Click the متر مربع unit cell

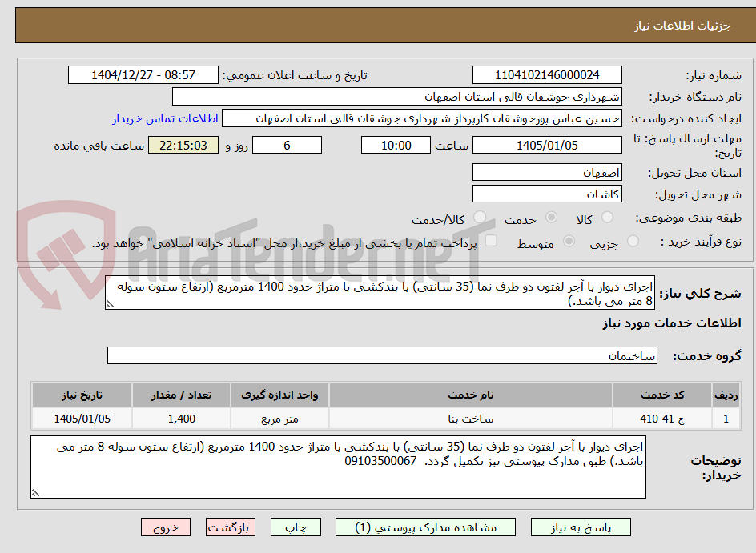[x=279, y=419]
